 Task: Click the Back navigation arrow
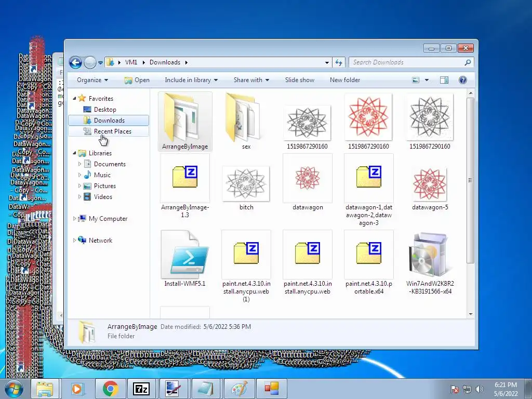pos(75,62)
